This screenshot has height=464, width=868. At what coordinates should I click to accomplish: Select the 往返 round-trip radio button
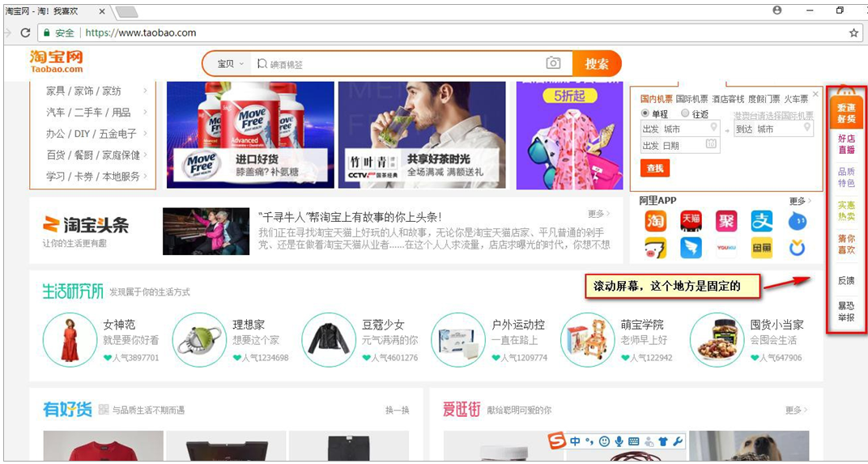click(x=685, y=113)
